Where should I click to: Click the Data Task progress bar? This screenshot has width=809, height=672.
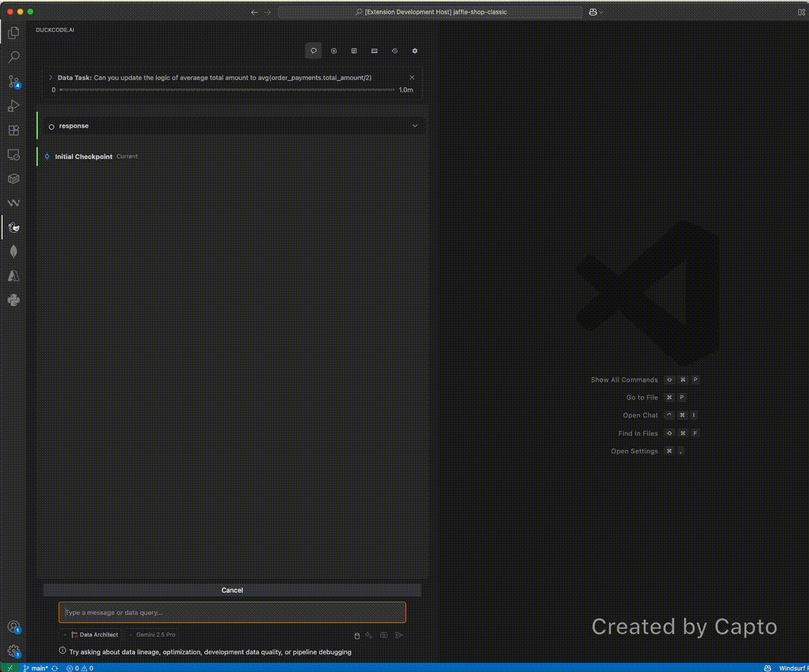tap(227, 90)
